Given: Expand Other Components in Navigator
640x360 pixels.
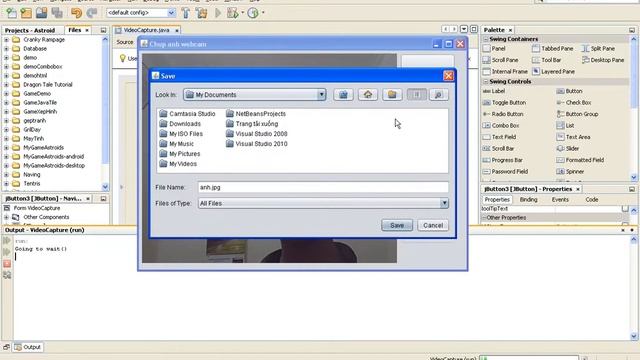Looking at the screenshot, I should [6, 217].
